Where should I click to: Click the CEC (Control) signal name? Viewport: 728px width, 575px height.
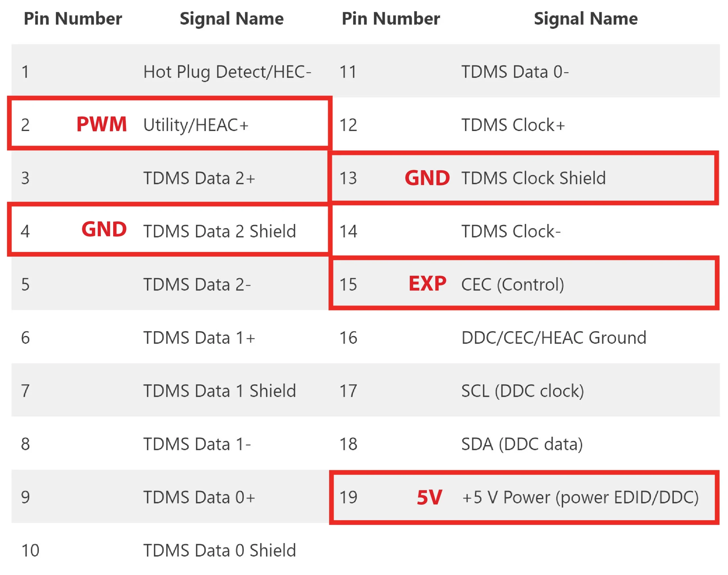512,285
